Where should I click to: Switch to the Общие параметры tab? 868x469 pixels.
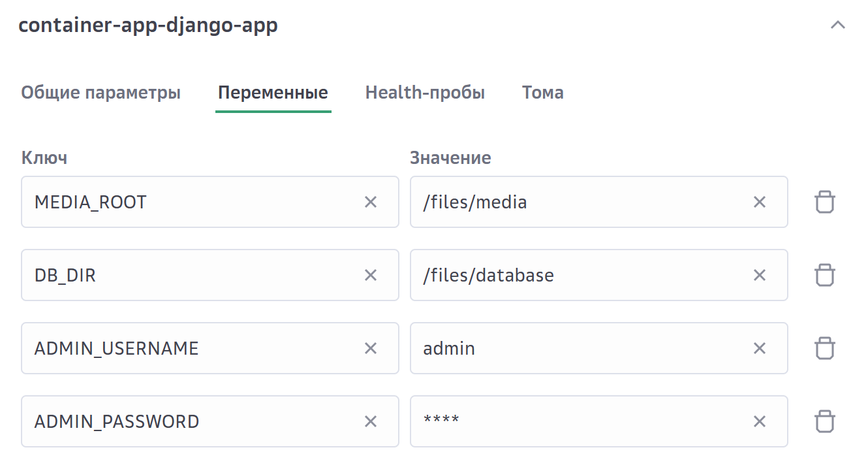(101, 93)
